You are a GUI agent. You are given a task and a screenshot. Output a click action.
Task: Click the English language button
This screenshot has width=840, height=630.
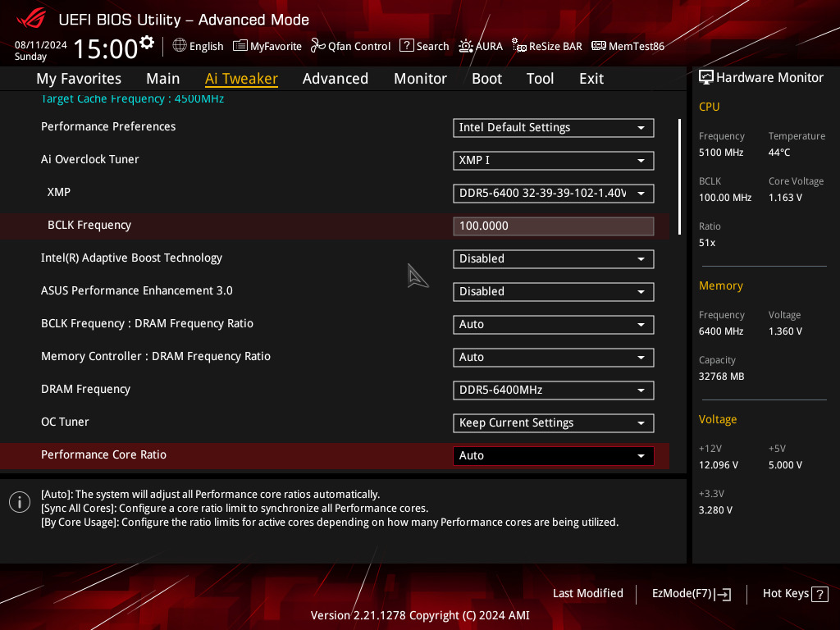click(198, 46)
